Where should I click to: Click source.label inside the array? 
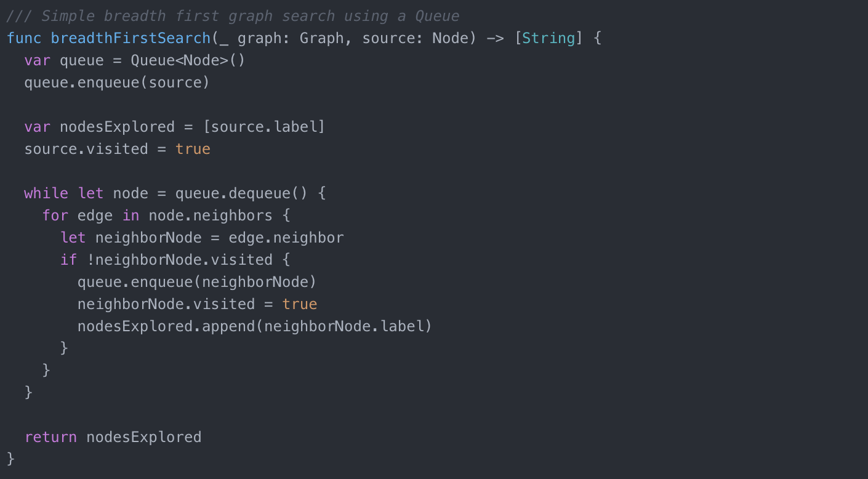263,127
